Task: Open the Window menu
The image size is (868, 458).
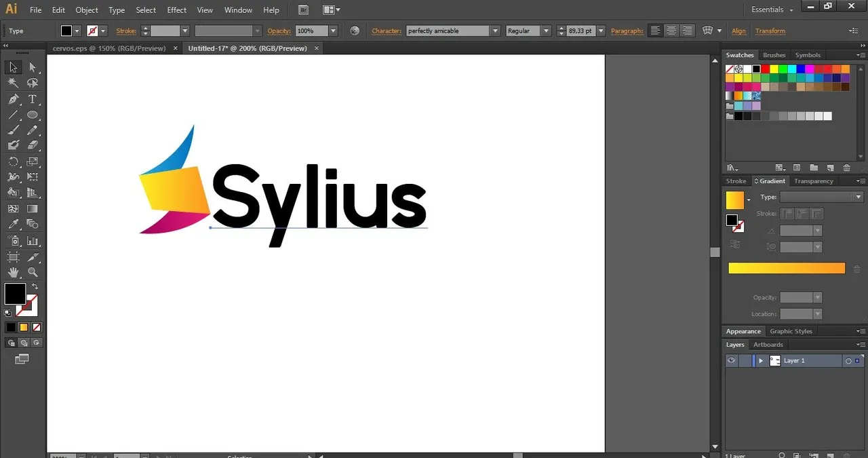Action: tap(238, 10)
